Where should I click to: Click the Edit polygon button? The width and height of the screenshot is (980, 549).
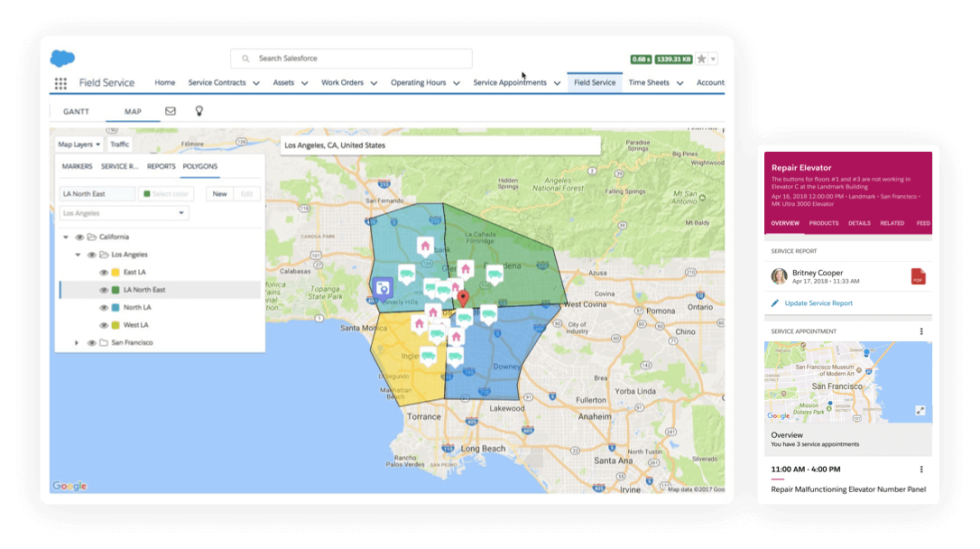pyautogui.click(x=247, y=194)
